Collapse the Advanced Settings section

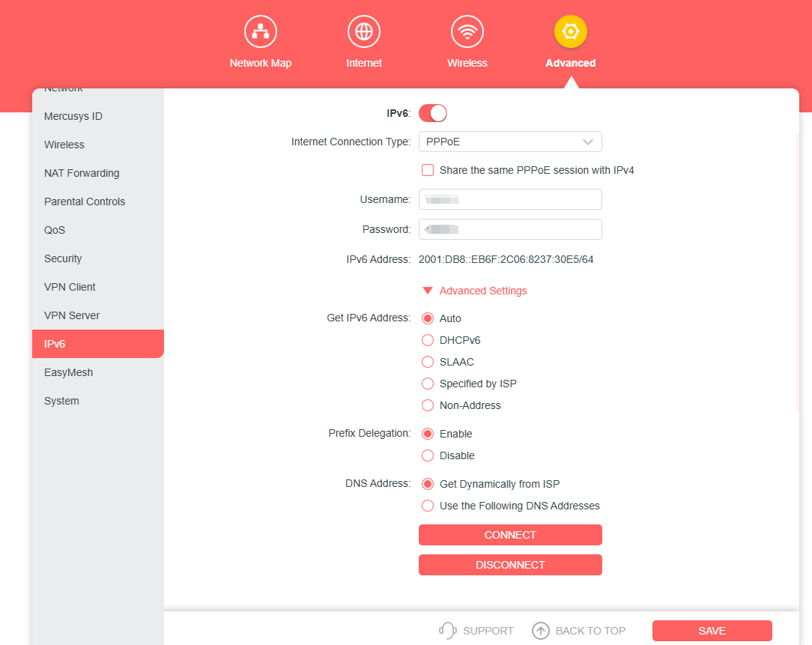click(475, 291)
